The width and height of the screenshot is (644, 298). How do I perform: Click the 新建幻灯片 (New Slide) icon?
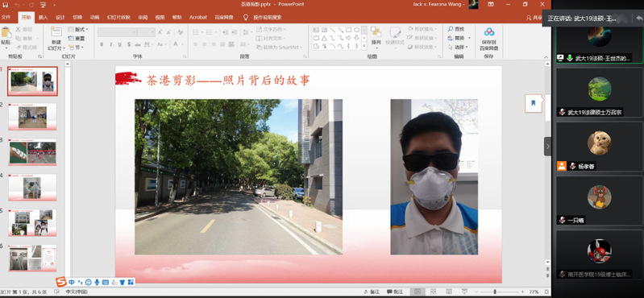tap(56, 32)
